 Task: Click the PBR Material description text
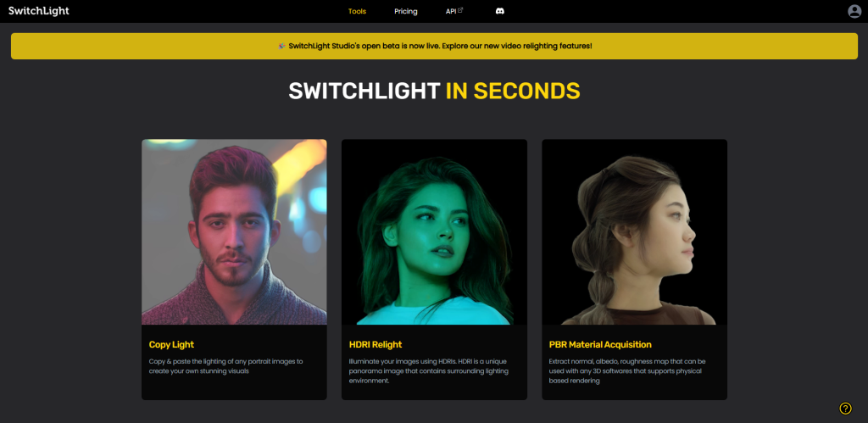point(627,371)
